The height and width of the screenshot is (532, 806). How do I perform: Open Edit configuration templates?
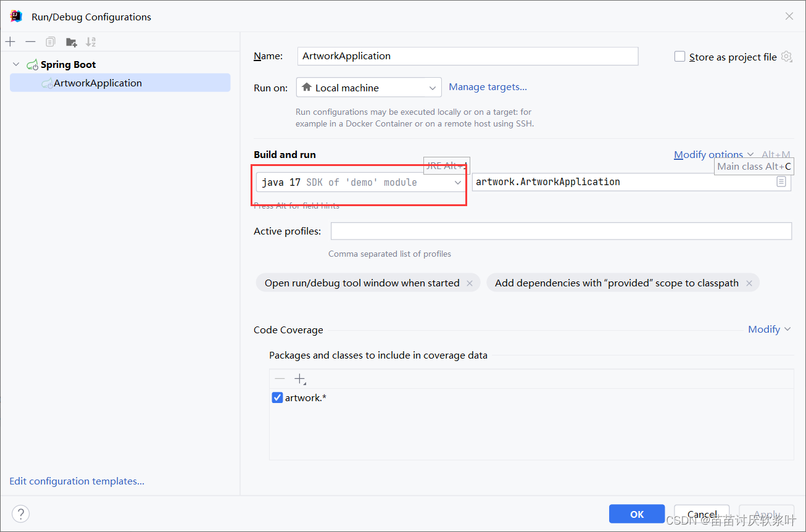[77, 481]
